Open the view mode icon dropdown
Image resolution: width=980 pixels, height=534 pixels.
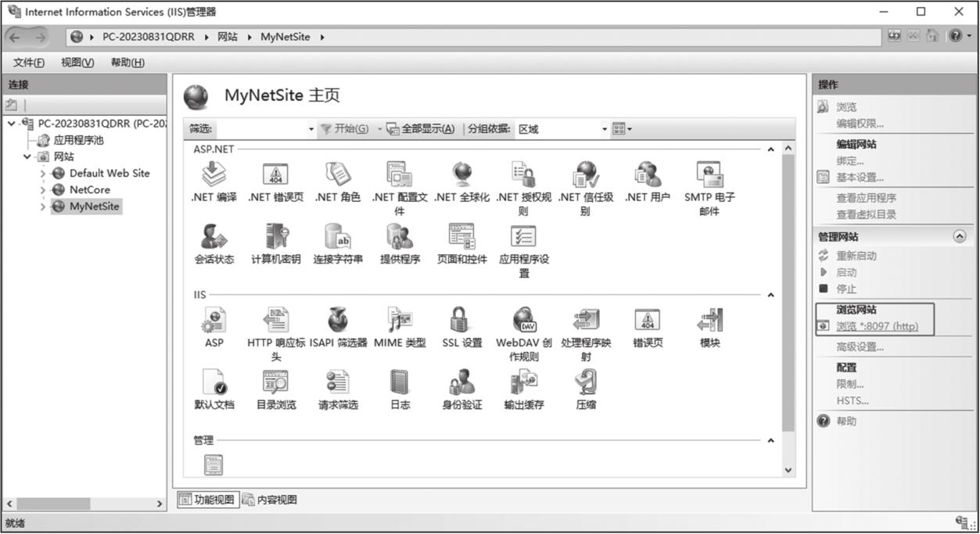pos(622,129)
